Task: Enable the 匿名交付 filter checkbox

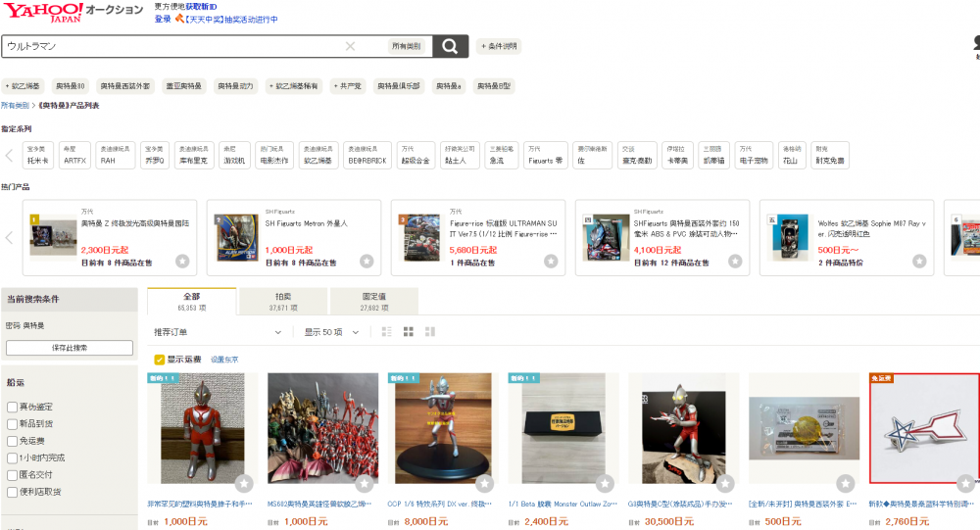Action: [x=12, y=475]
